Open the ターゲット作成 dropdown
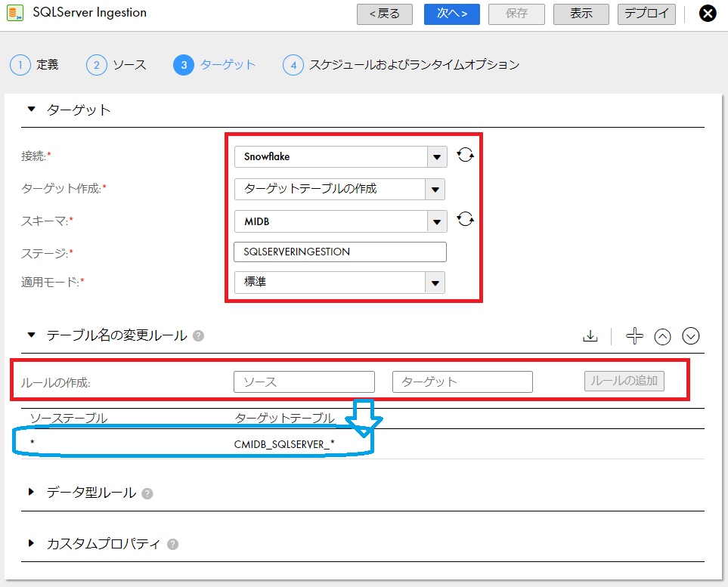 point(435,190)
